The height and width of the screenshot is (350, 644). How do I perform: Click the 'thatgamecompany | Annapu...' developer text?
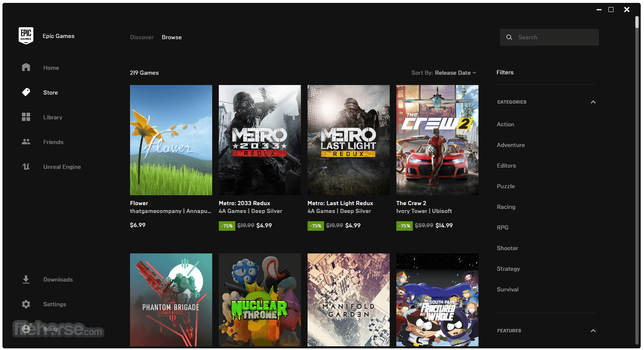click(170, 211)
